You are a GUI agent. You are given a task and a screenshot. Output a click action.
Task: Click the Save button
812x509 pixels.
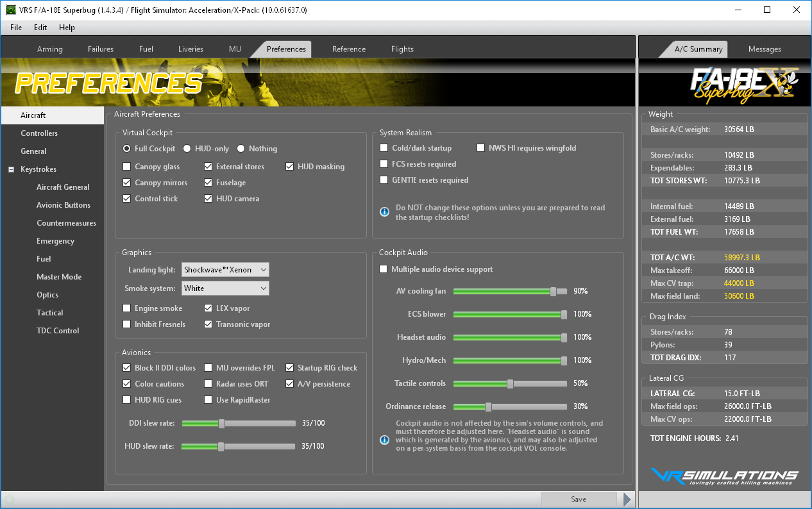(x=579, y=499)
